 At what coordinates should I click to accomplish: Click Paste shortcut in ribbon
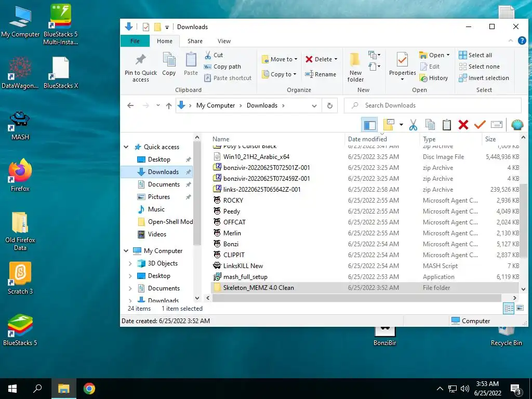pyautogui.click(x=228, y=78)
